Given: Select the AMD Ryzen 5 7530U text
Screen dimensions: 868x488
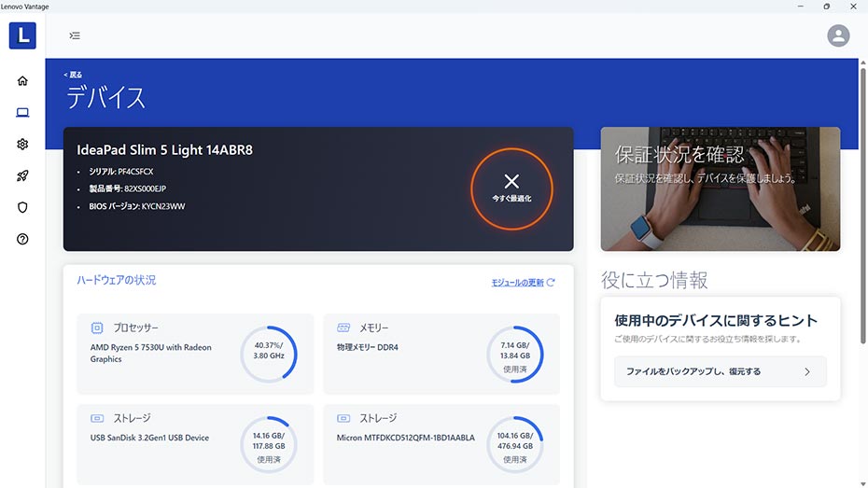Looking at the screenshot, I should coord(150,353).
